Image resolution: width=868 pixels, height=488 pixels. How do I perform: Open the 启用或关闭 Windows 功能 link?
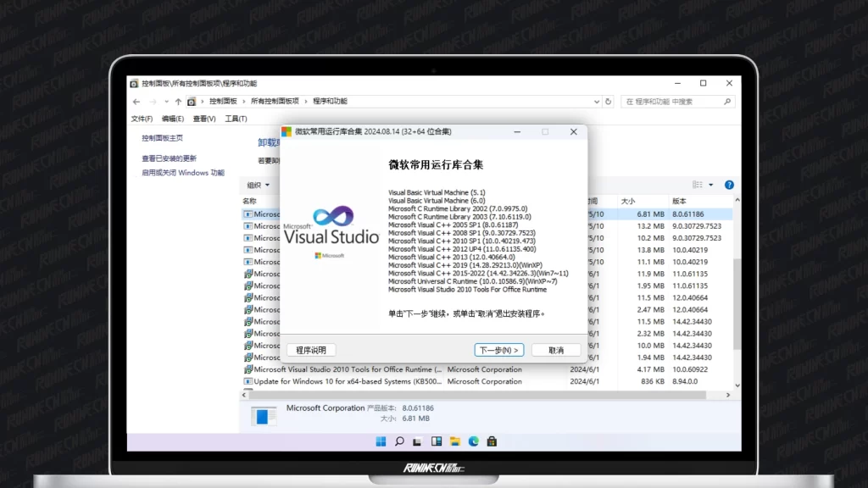click(183, 173)
